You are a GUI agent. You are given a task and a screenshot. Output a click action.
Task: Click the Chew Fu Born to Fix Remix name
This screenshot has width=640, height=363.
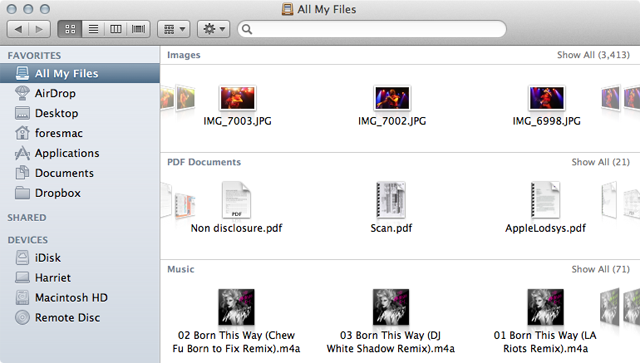click(x=236, y=342)
